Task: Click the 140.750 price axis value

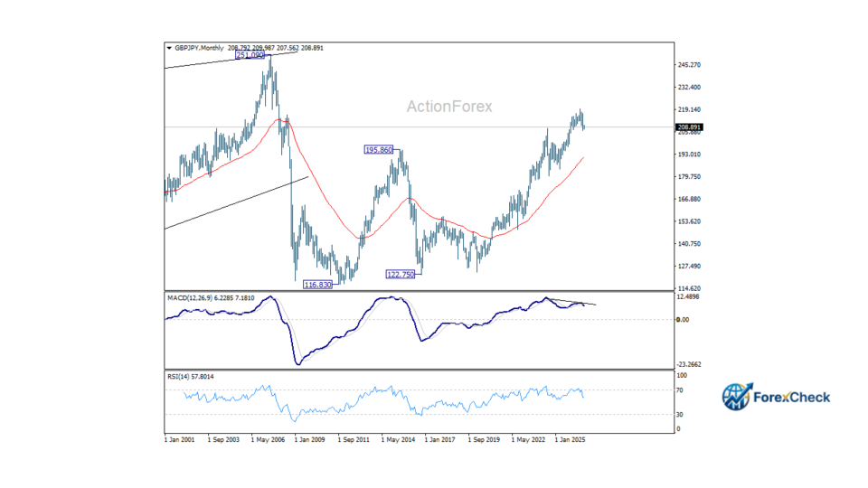Action: [689, 244]
